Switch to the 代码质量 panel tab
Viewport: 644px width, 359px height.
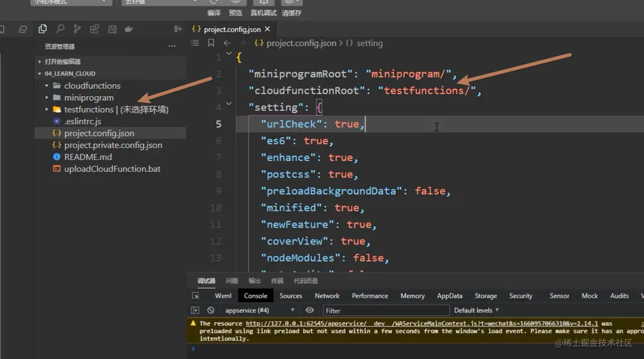coord(306,281)
